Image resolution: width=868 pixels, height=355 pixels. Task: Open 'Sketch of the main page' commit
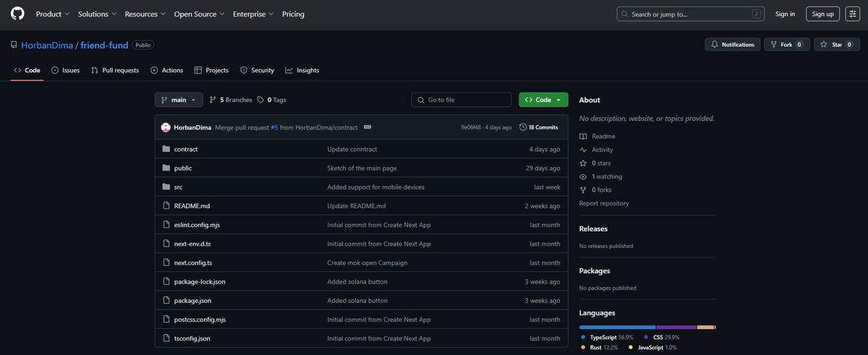click(362, 168)
